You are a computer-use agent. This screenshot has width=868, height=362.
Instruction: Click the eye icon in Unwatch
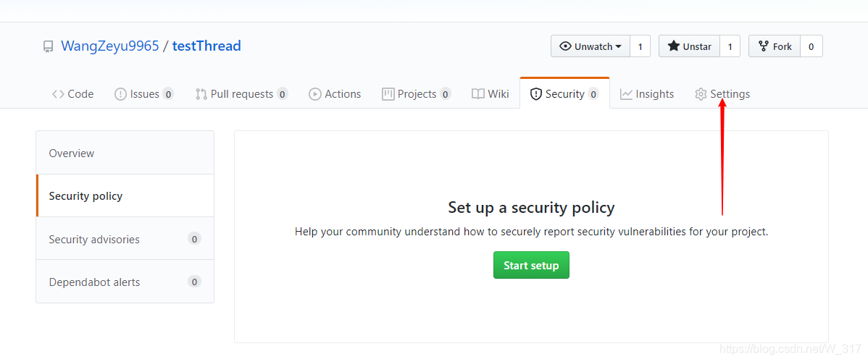565,46
